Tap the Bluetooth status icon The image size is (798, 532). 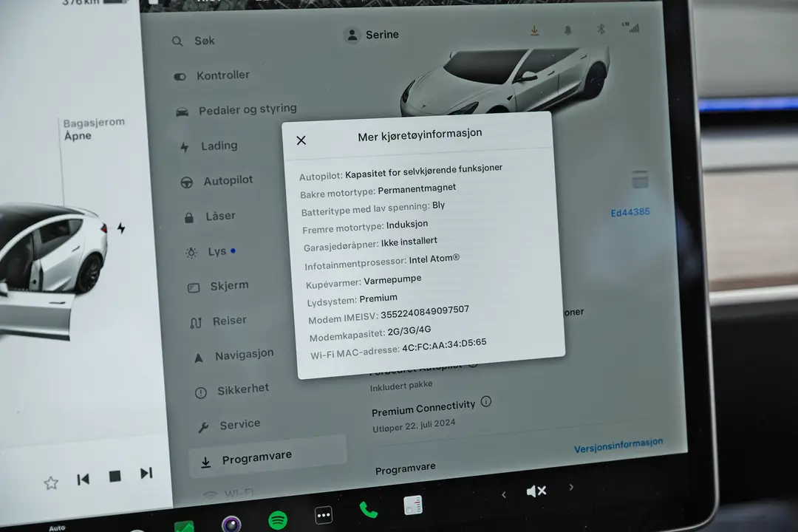(x=601, y=29)
